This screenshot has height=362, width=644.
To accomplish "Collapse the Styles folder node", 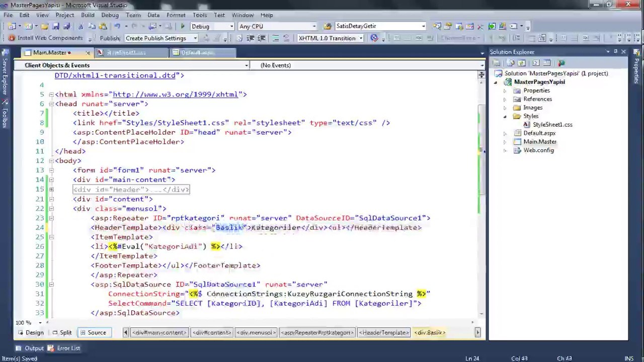I will [505, 116].
